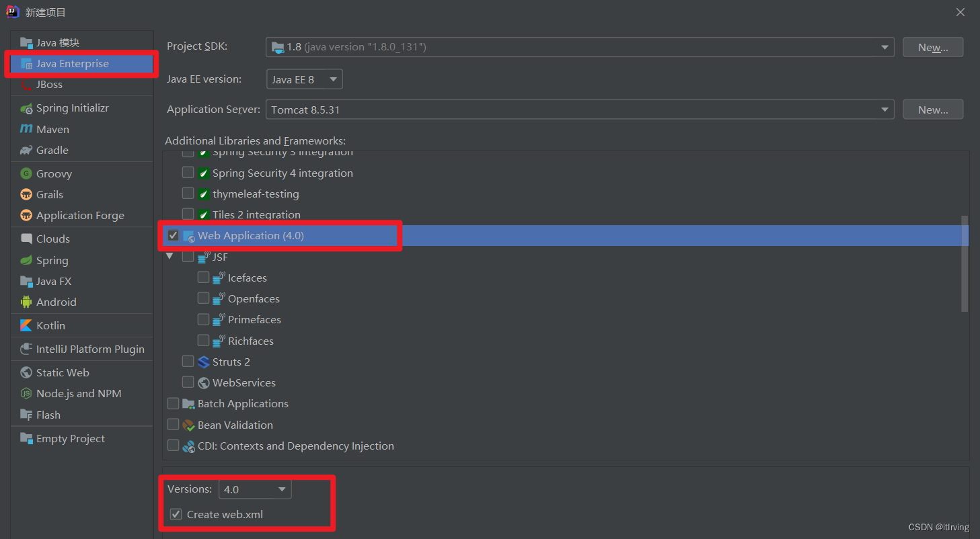Enable the Primefaces checkbox
The height and width of the screenshot is (539, 980).
coord(203,319)
